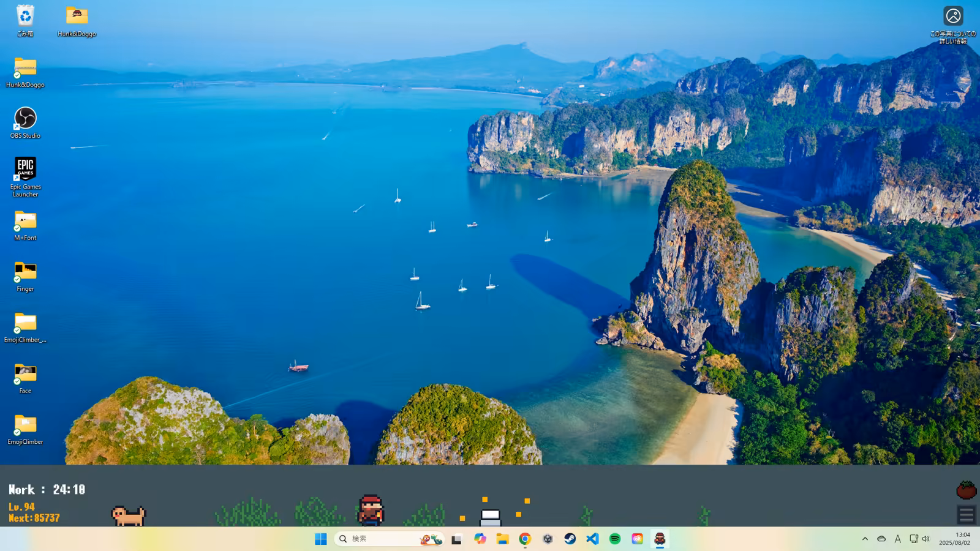Screen dimensions: 980x551
Task: Open the Windows Start menu
Action: 320,539
